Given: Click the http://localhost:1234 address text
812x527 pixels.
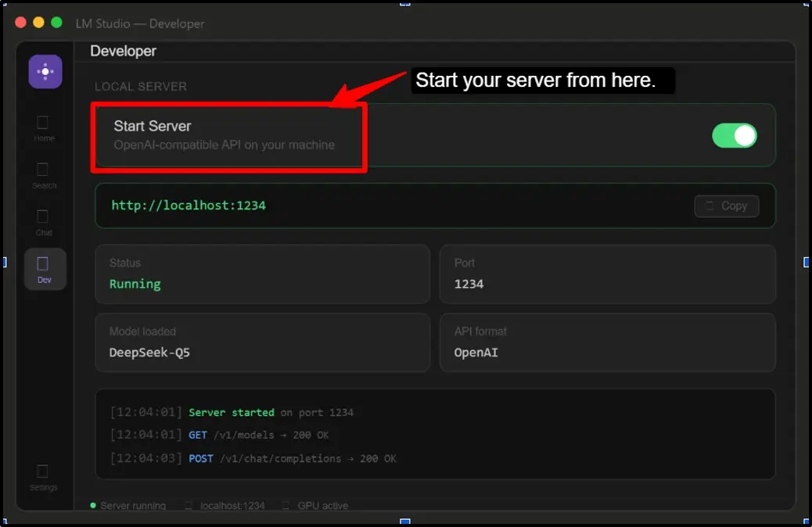Looking at the screenshot, I should (x=189, y=206).
